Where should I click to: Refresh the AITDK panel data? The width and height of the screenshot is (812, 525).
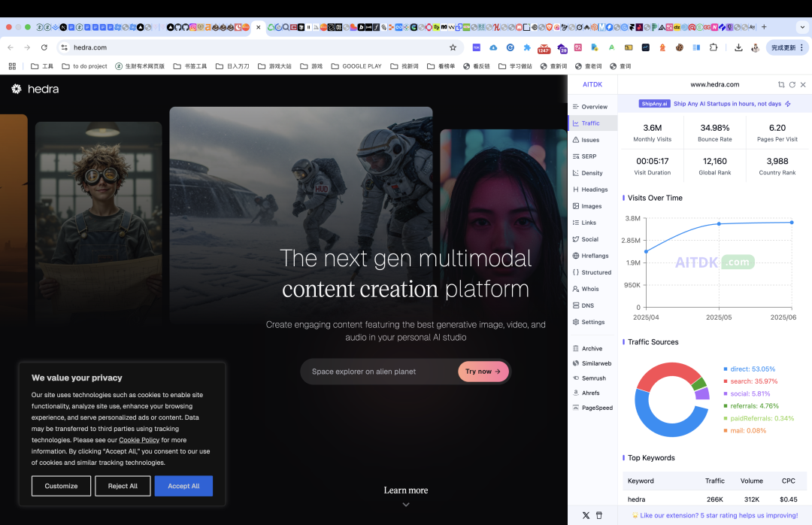792,84
